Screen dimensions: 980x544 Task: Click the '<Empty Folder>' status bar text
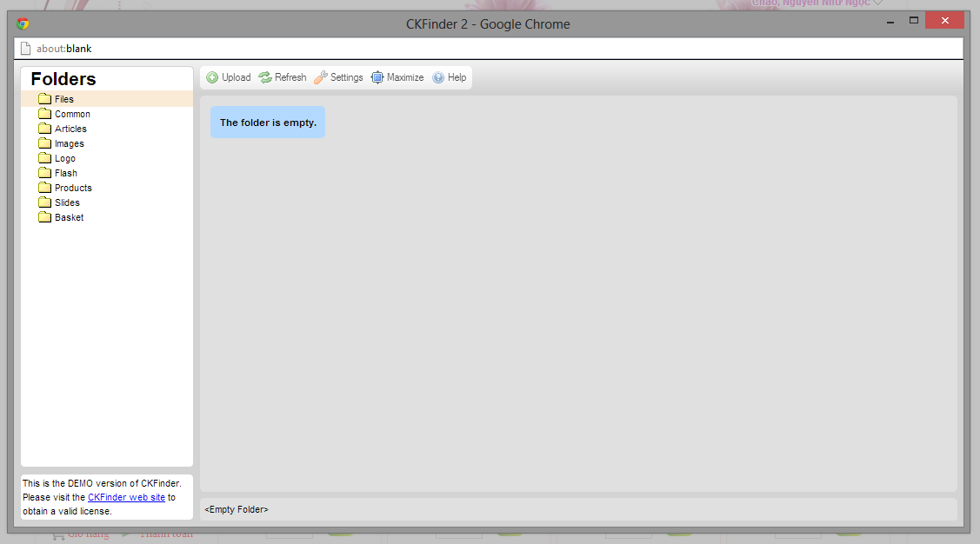click(237, 509)
